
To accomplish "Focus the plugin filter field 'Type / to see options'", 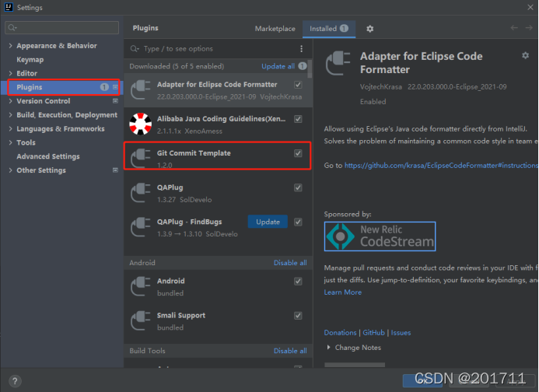I will coord(213,49).
